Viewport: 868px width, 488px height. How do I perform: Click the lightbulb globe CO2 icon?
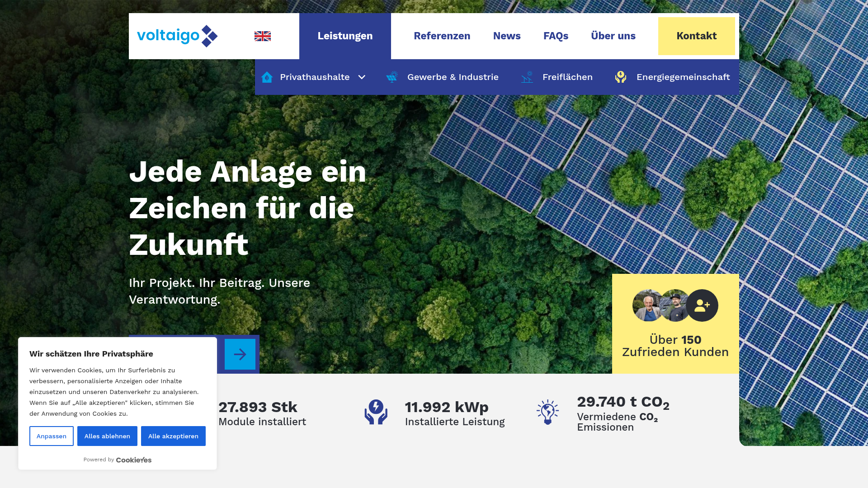pyautogui.click(x=548, y=412)
